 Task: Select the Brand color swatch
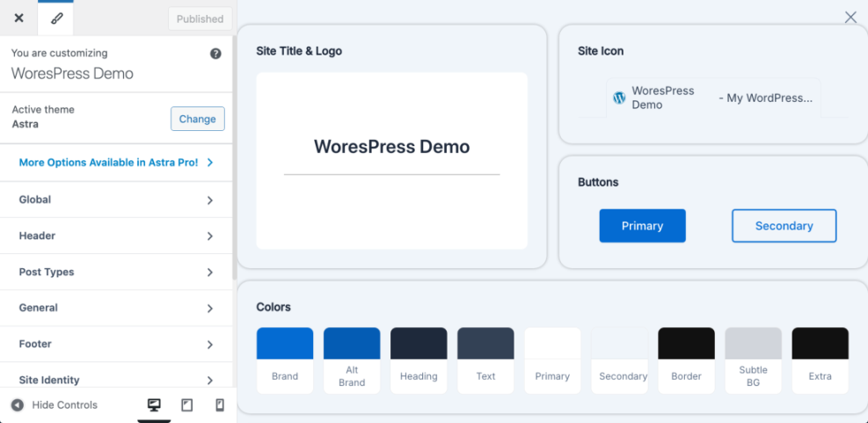point(285,361)
